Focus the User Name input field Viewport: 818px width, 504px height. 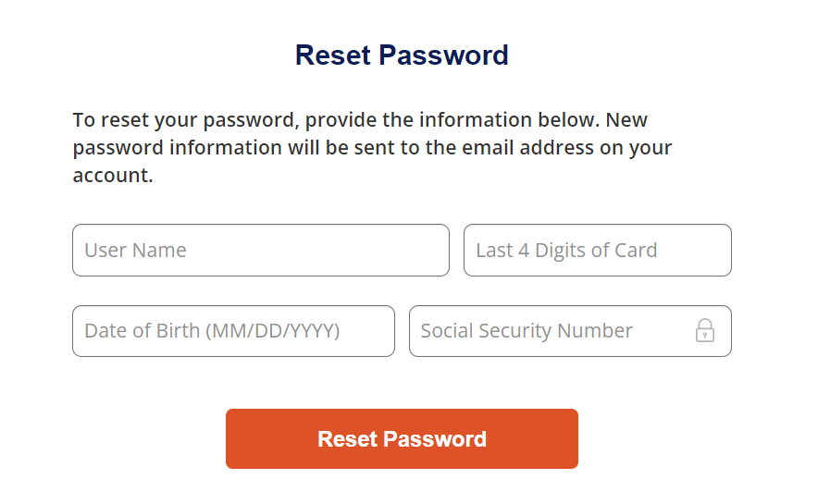(261, 251)
